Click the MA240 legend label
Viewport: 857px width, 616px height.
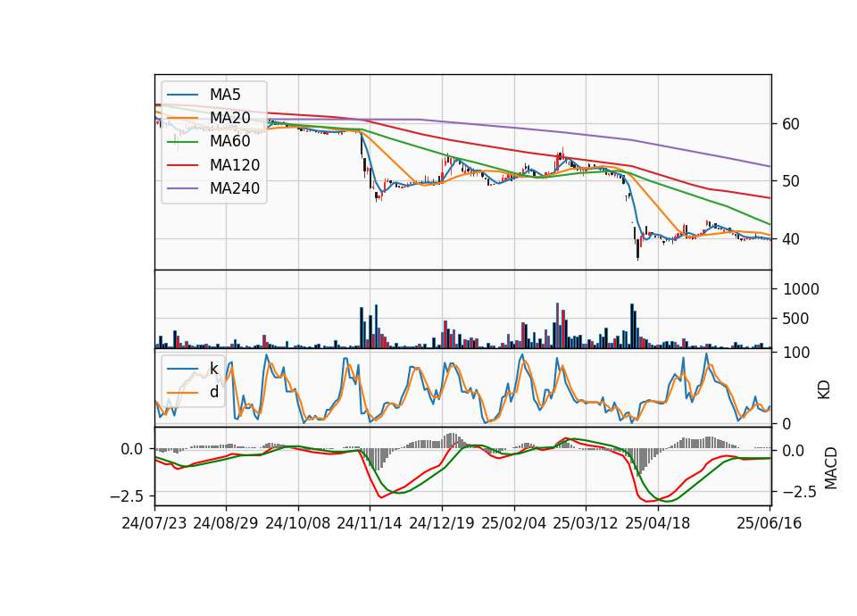point(235,188)
